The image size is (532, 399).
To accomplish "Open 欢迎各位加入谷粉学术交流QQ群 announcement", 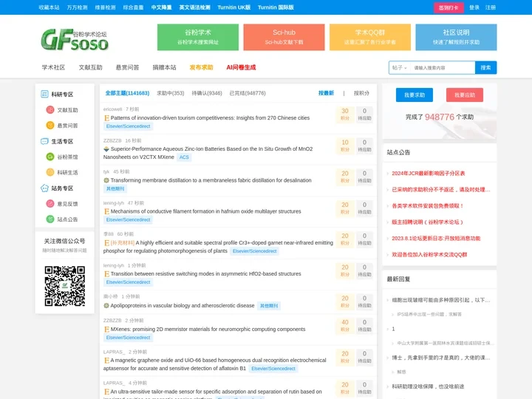I will click(429, 255).
